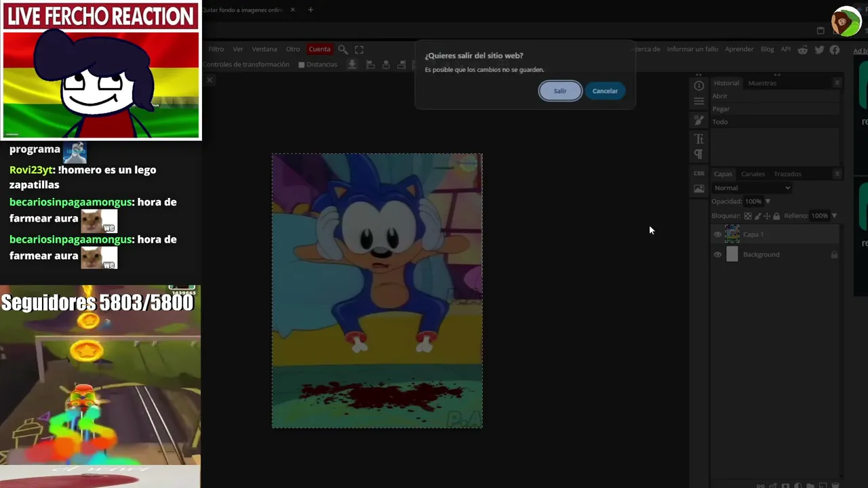
Task: Click the Background layer lock icon
Action: pyautogui.click(x=834, y=255)
